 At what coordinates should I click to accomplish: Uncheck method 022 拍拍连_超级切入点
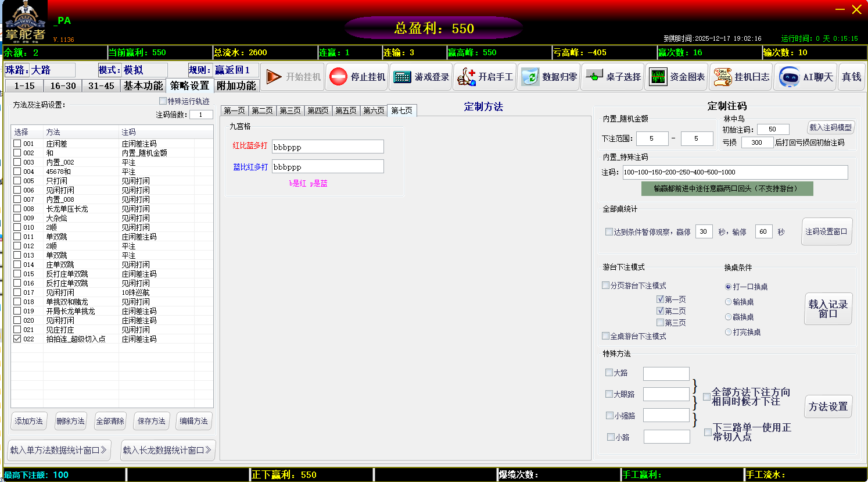pos(17,339)
